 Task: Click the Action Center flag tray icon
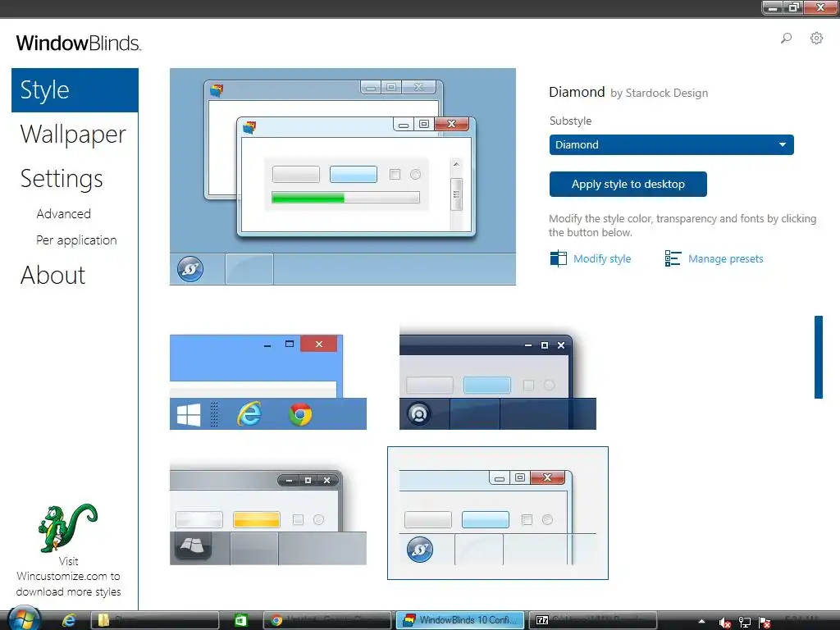click(x=765, y=622)
